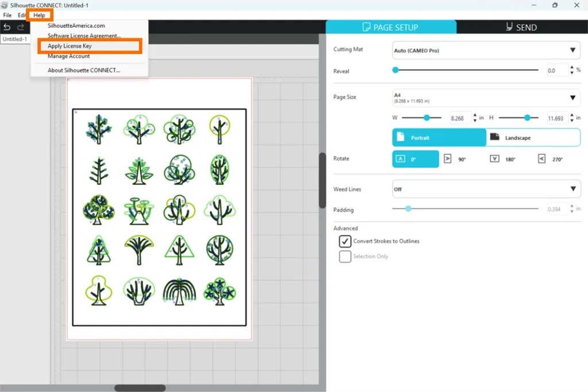This screenshot has width=588, height=392.
Task: Select Portrait page orientation
Action: [439, 138]
